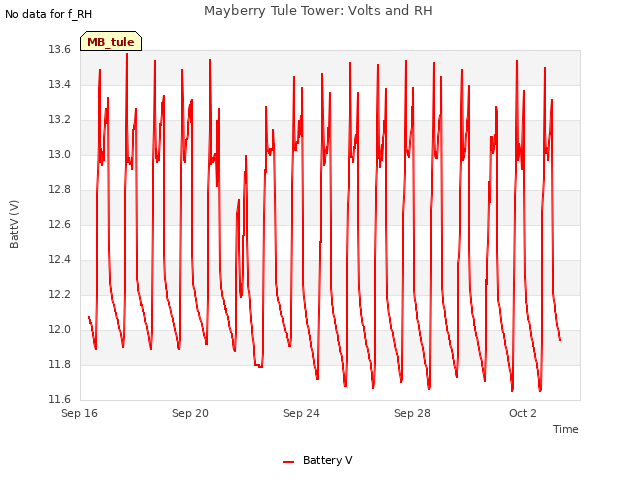Viewport: 640px width, 480px height.
Task: Click the 13.4 y-axis tick label
Action: coord(60,84)
